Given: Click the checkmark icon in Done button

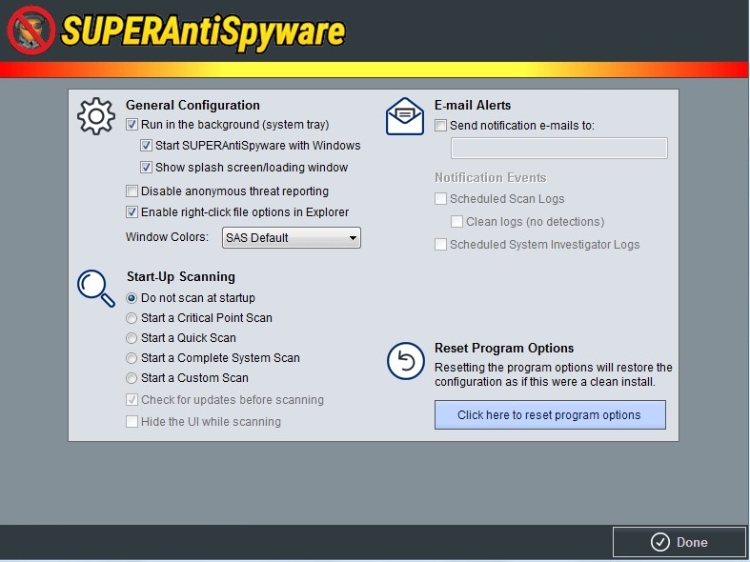Looking at the screenshot, I should tap(660, 542).
